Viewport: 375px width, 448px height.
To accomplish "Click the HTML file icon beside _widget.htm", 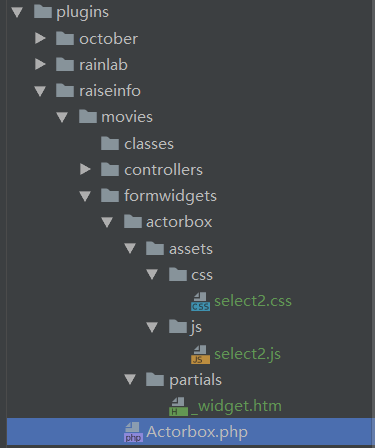I will coord(178,407).
